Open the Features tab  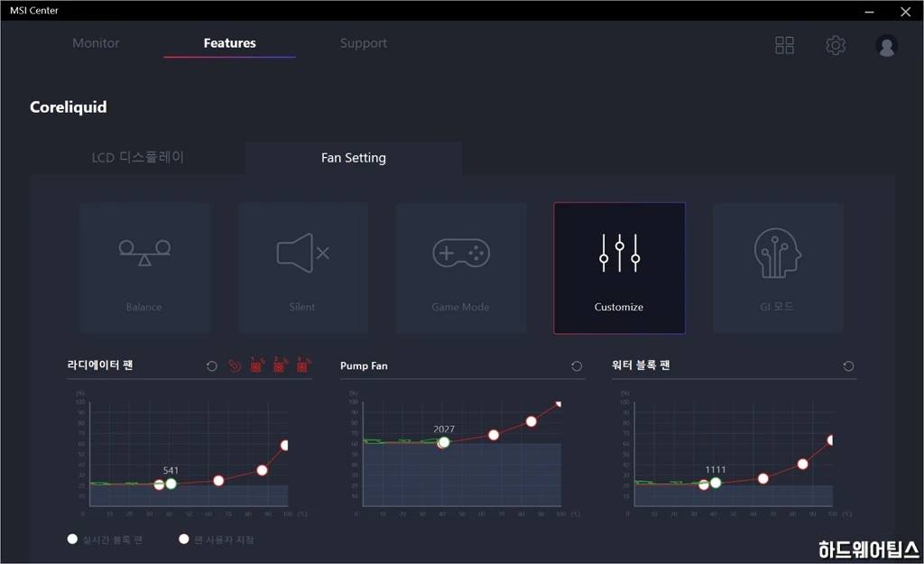230,43
